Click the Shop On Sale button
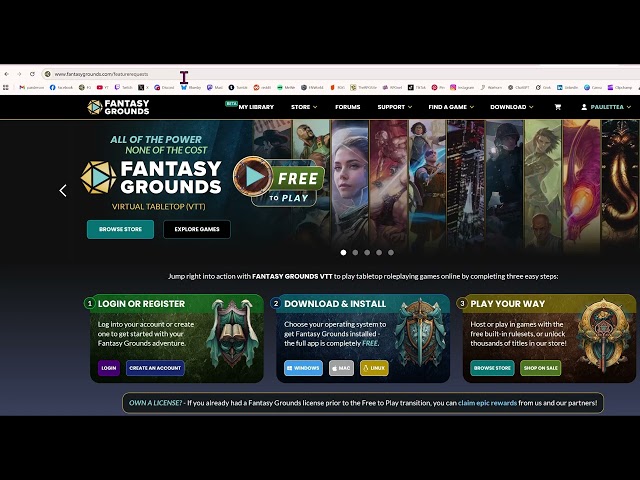Image resolution: width=640 pixels, height=480 pixels. coord(541,368)
